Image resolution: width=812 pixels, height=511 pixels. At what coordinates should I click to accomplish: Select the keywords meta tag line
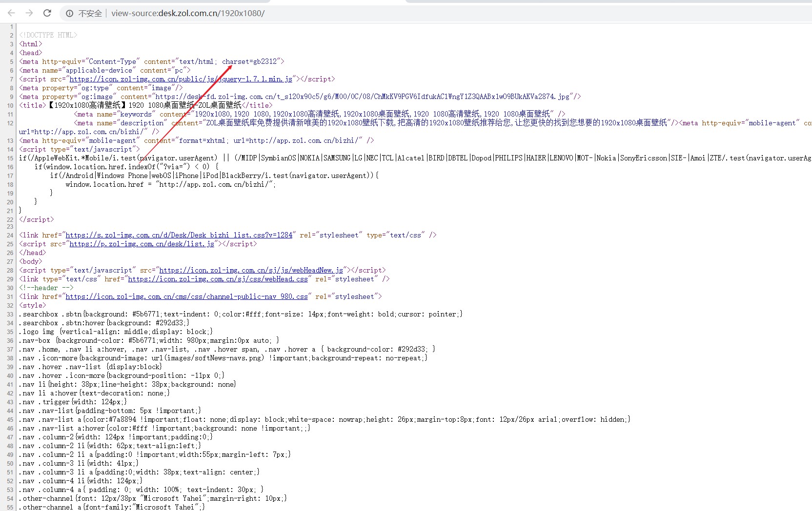pyautogui.click(x=320, y=114)
